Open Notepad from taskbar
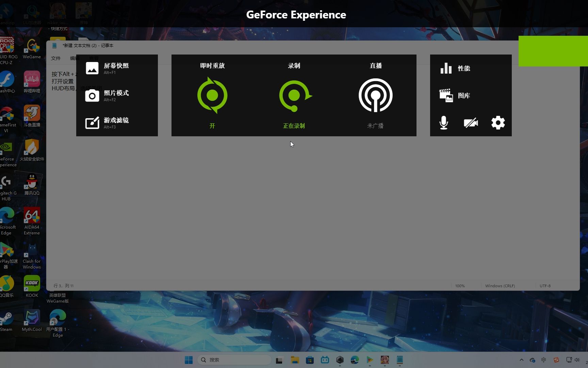 400,360
